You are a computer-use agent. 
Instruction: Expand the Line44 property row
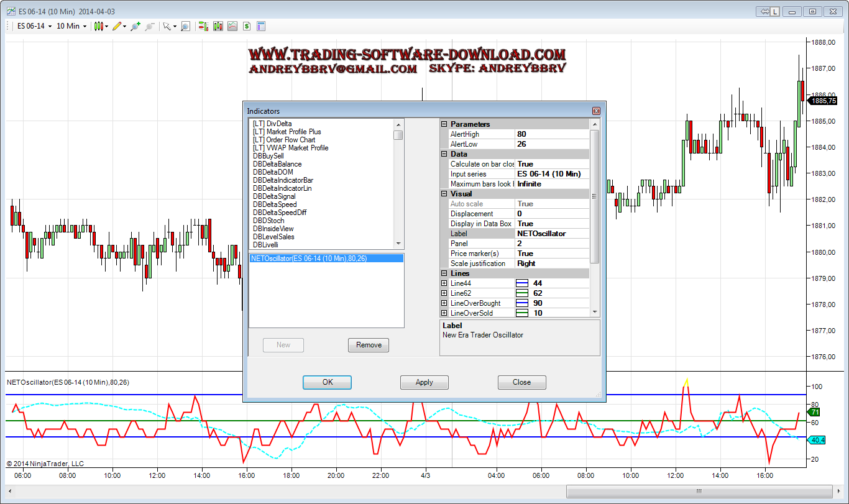pyautogui.click(x=444, y=283)
